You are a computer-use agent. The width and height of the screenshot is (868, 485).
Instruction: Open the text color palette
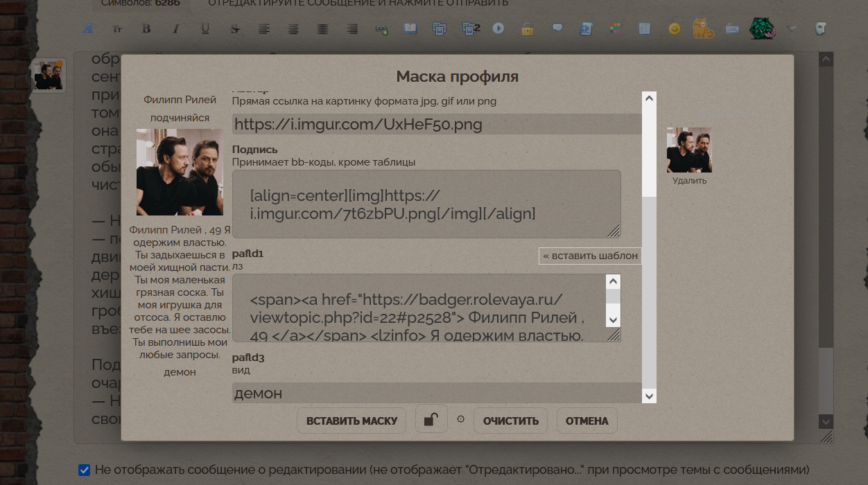click(x=616, y=29)
